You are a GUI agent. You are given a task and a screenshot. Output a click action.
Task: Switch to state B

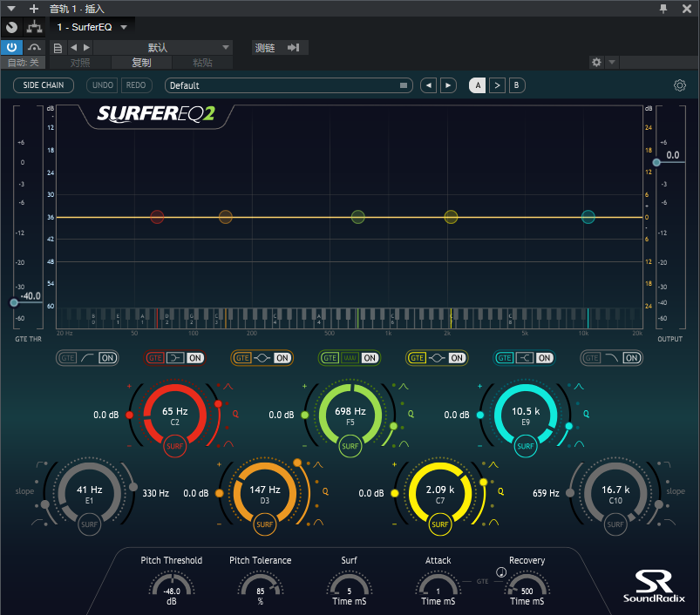(517, 85)
